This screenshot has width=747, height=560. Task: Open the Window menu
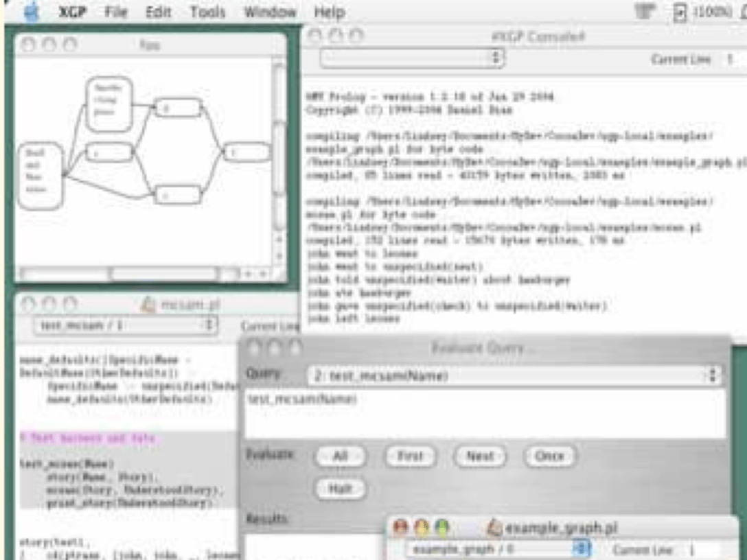[270, 12]
